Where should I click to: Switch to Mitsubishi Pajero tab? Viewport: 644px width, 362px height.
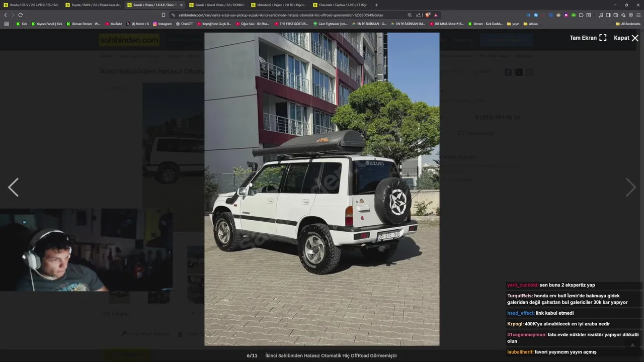point(278,5)
